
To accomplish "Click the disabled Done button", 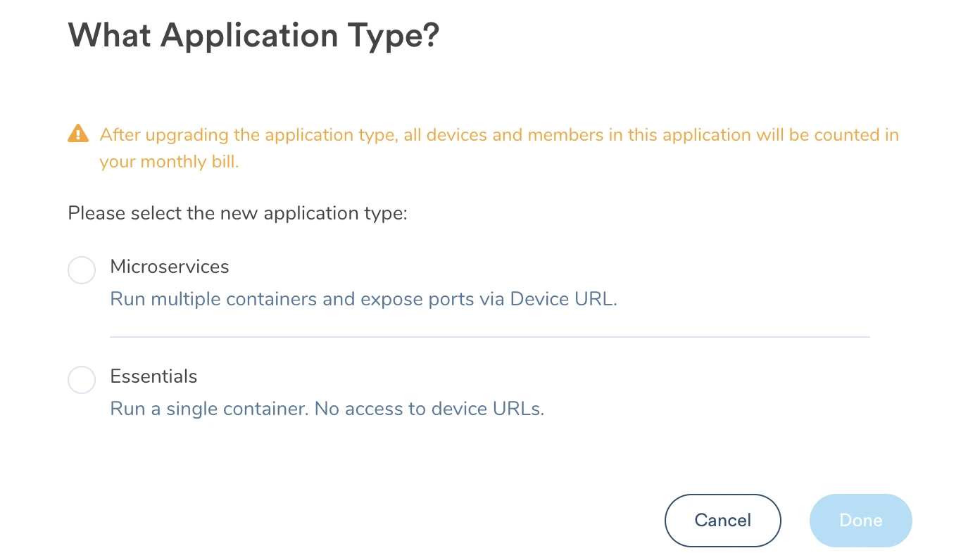I will [x=861, y=521].
